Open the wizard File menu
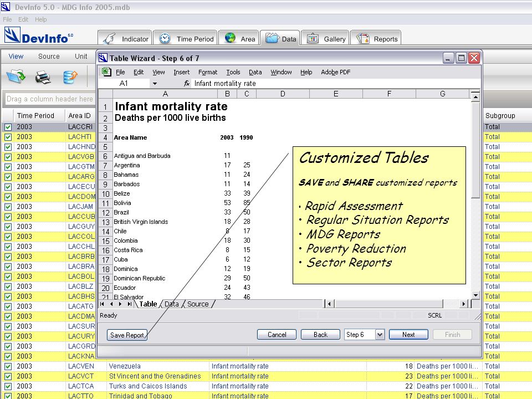Image resolution: width=532 pixels, height=399 pixels. click(120, 72)
